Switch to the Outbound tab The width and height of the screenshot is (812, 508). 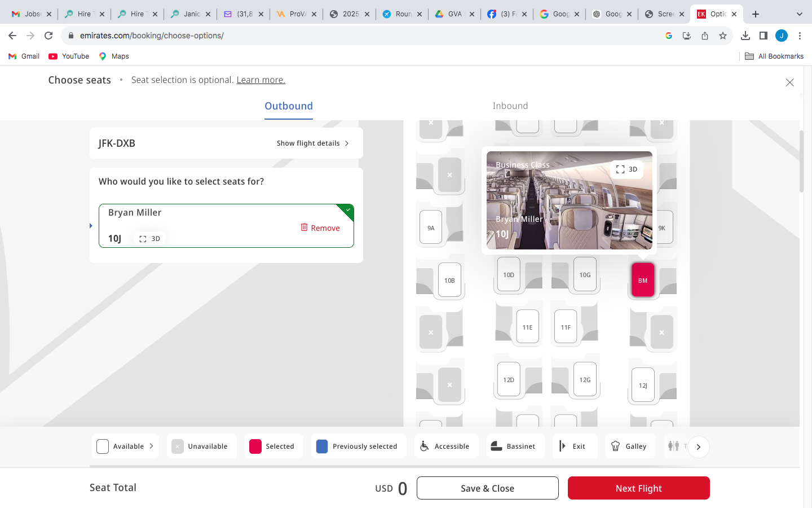[289, 106]
